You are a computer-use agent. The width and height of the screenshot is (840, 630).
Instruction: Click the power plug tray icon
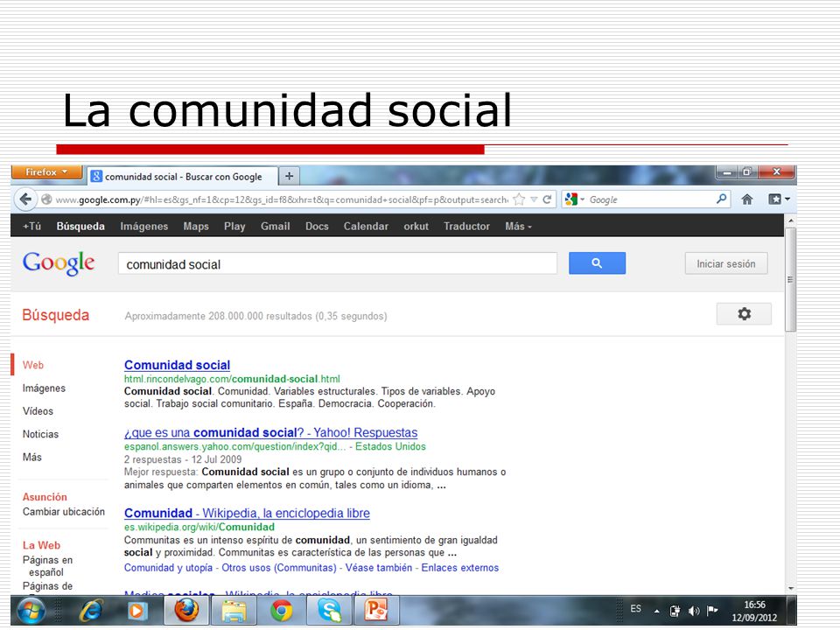coord(675,611)
